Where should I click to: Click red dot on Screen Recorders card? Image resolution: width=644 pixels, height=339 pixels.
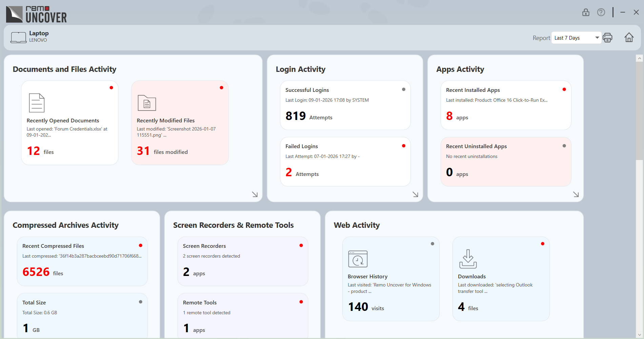click(x=301, y=245)
